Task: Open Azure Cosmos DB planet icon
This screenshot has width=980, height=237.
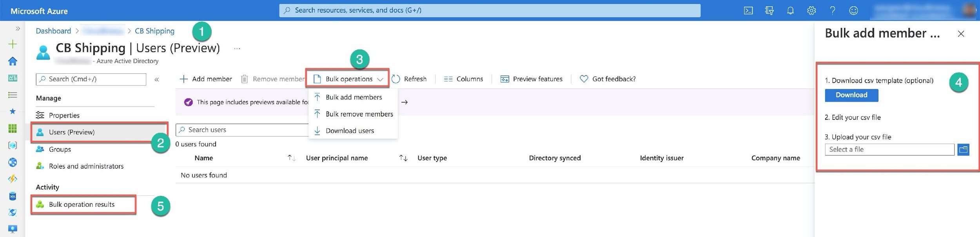Action: [x=13, y=212]
